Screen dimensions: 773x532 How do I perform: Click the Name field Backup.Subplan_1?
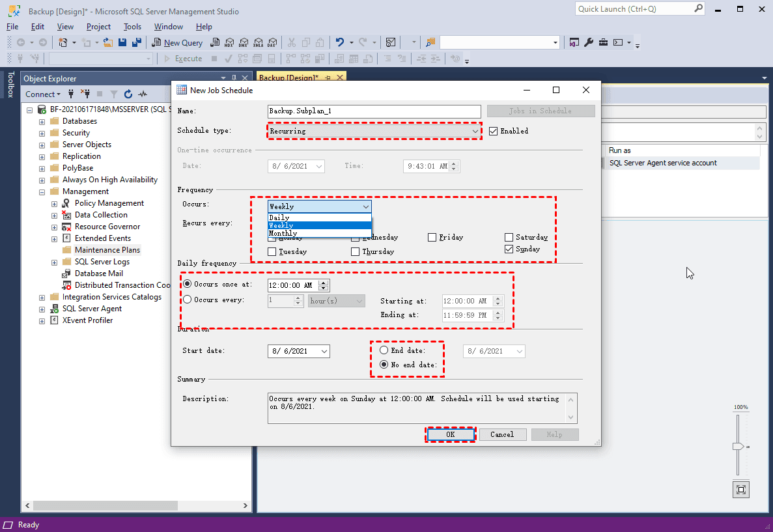pos(374,111)
